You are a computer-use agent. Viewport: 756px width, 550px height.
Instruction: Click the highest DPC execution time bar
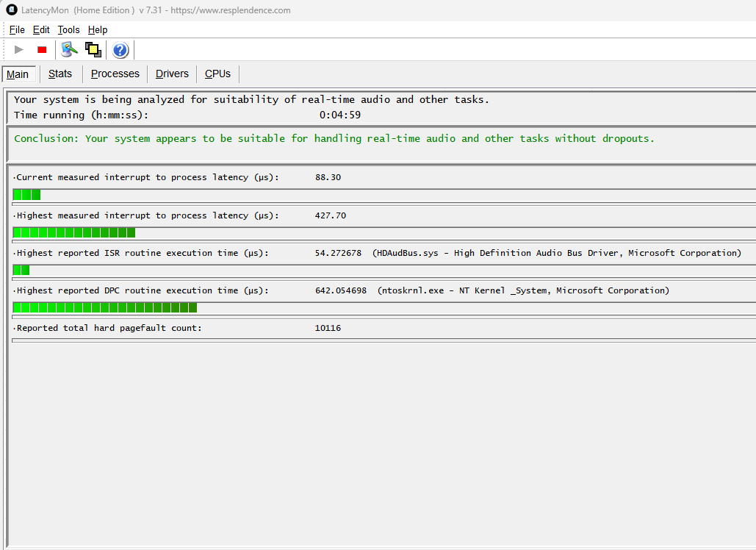click(x=105, y=308)
